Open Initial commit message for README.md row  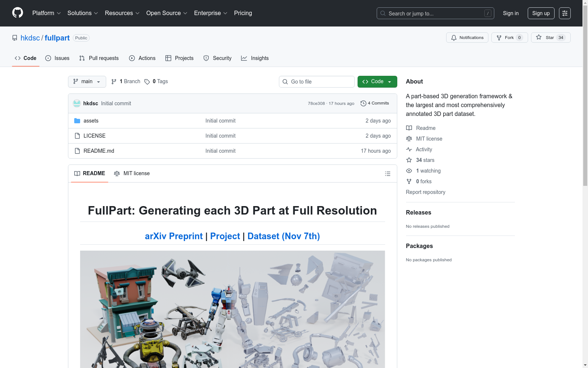(220, 151)
